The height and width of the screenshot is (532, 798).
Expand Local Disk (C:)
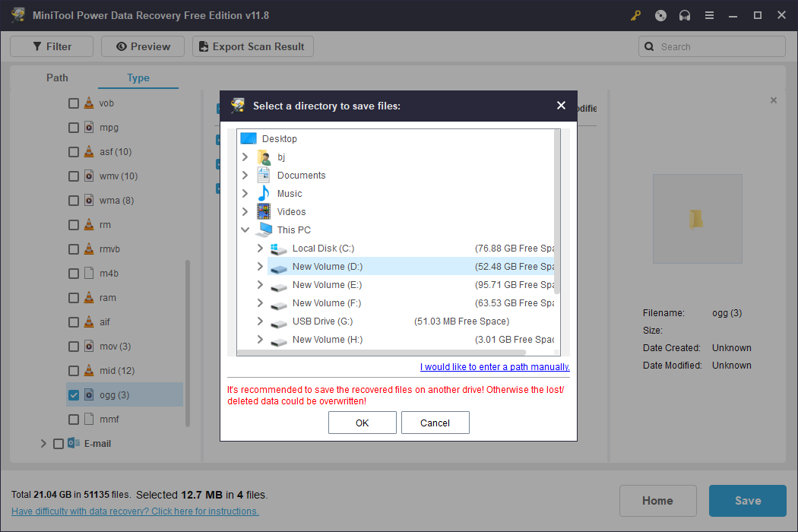coord(258,248)
